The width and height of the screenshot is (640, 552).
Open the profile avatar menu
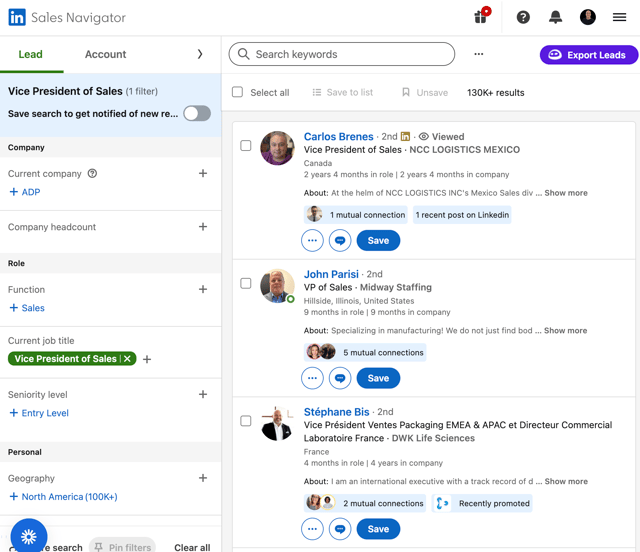coord(588,17)
